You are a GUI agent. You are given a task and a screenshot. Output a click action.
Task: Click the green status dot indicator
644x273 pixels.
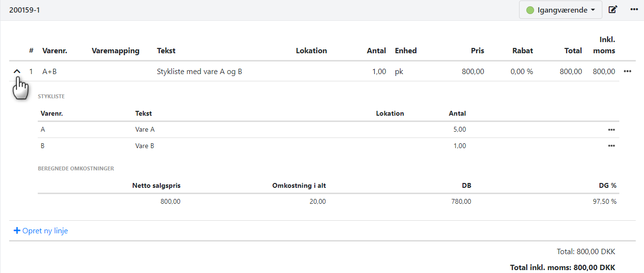click(530, 10)
